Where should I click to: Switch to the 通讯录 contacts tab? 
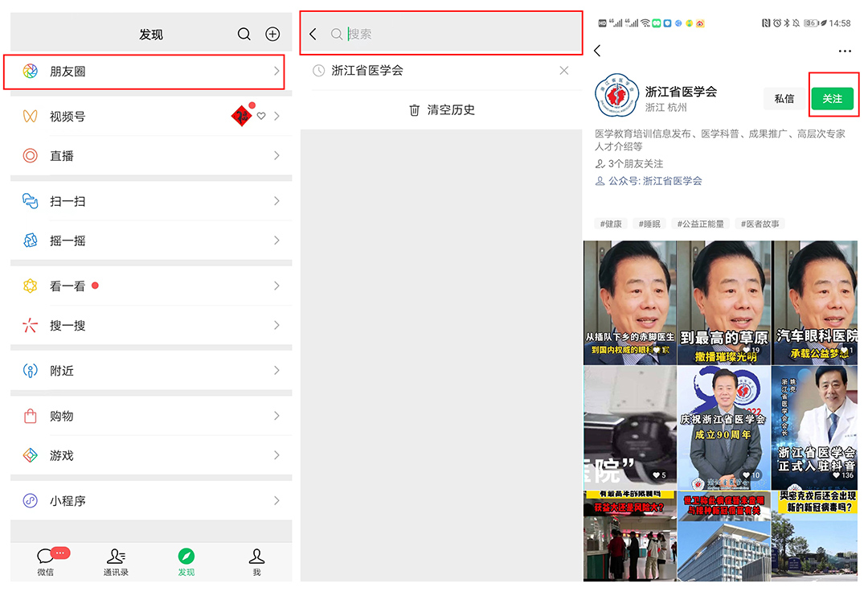pos(116,561)
